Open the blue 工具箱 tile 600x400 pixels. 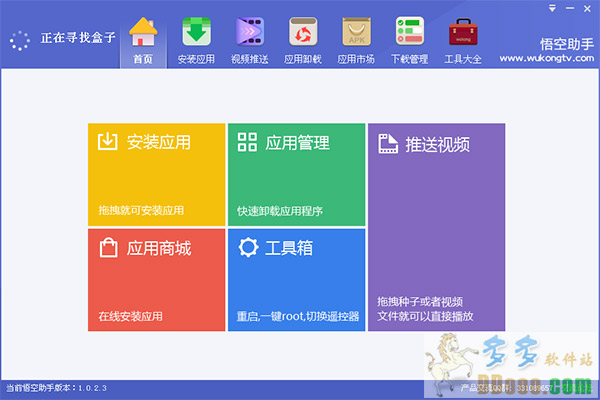pos(297,280)
